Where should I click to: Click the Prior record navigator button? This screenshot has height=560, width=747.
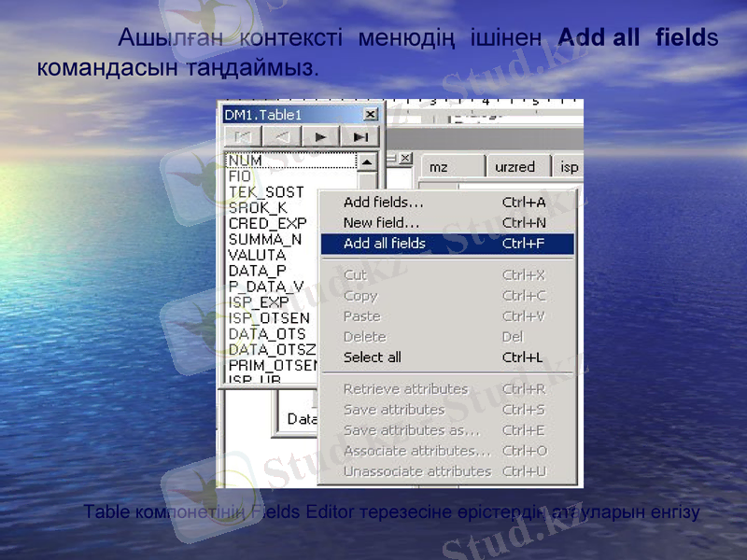tap(281, 137)
